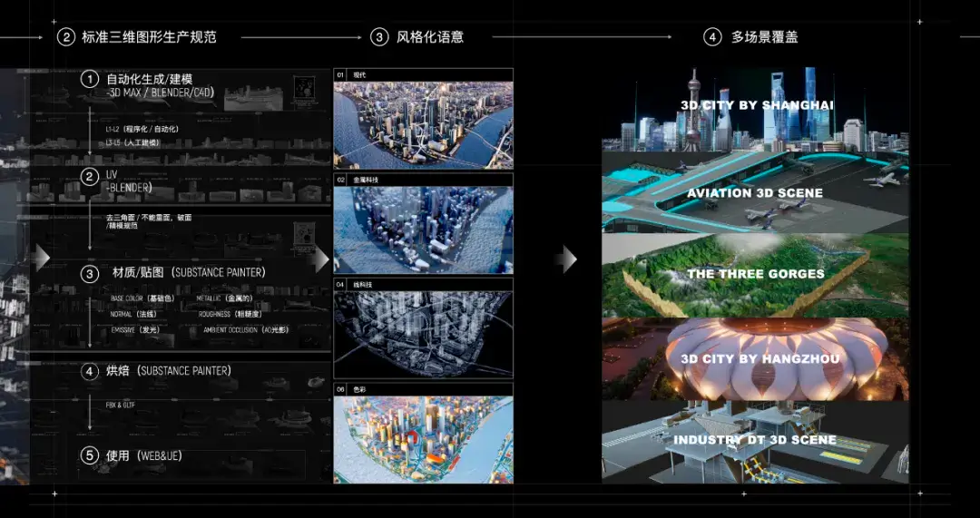Open the '3D CITY BY SHANGHAI' scene banner

[755, 110]
